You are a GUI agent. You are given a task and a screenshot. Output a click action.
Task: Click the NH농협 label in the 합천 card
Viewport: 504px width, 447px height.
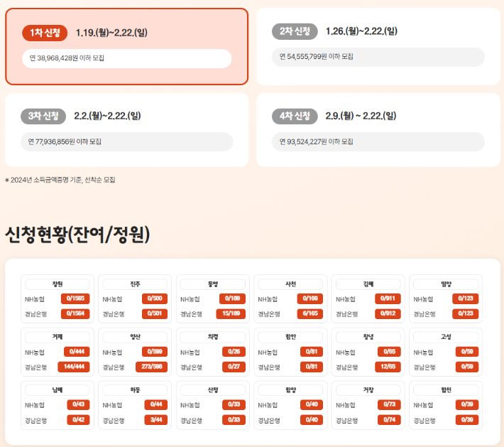pos(423,405)
